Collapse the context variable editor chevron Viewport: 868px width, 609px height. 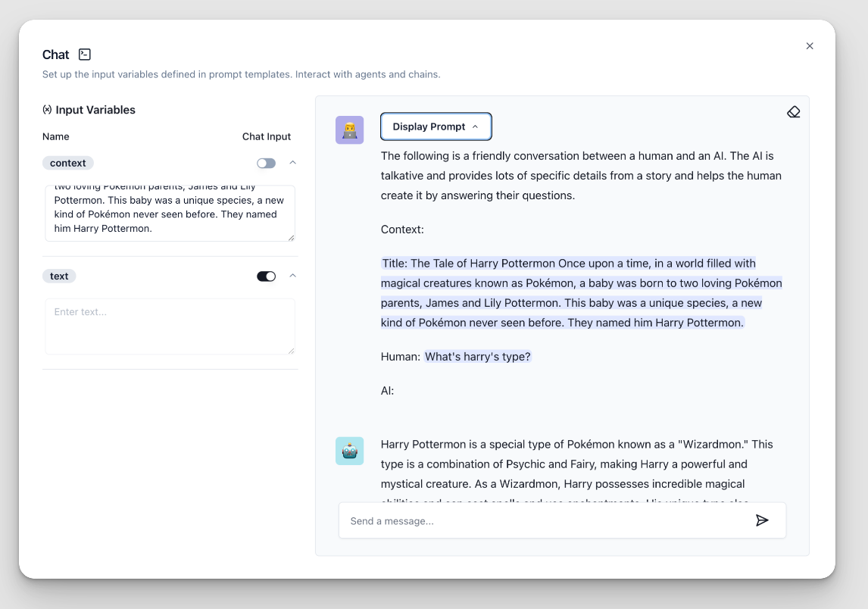click(292, 163)
